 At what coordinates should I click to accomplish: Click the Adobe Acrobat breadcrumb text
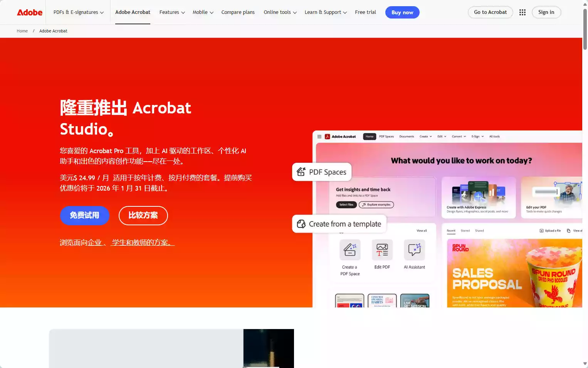[53, 31]
